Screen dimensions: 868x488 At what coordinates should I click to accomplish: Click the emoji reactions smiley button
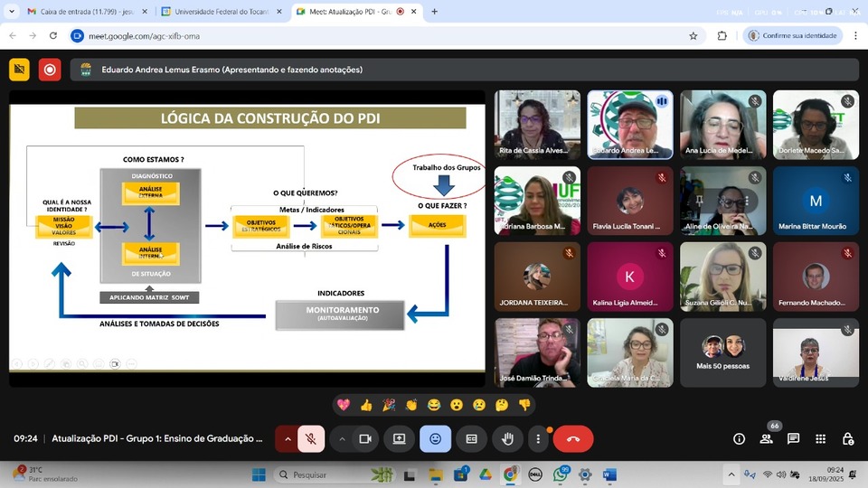coord(435,438)
